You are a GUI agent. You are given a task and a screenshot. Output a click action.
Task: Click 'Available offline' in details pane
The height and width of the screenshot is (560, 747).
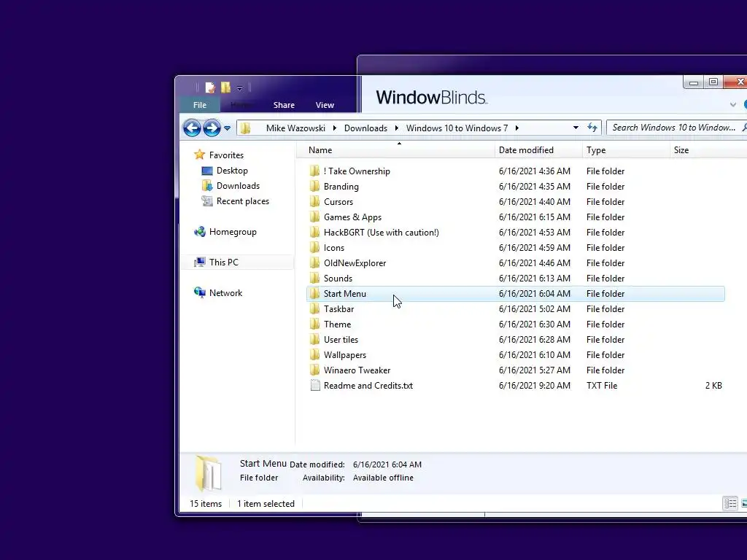(383, 478)
